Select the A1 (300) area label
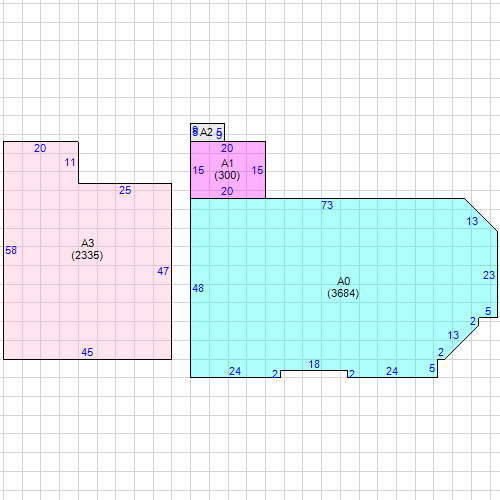500x500 pixels. [227, 169]
